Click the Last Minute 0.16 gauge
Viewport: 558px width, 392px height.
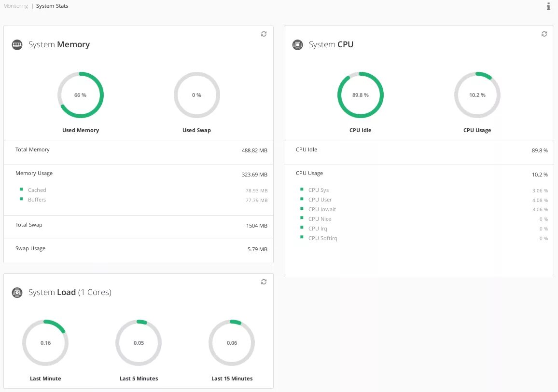pyautogui.click(x=45, y=343)
